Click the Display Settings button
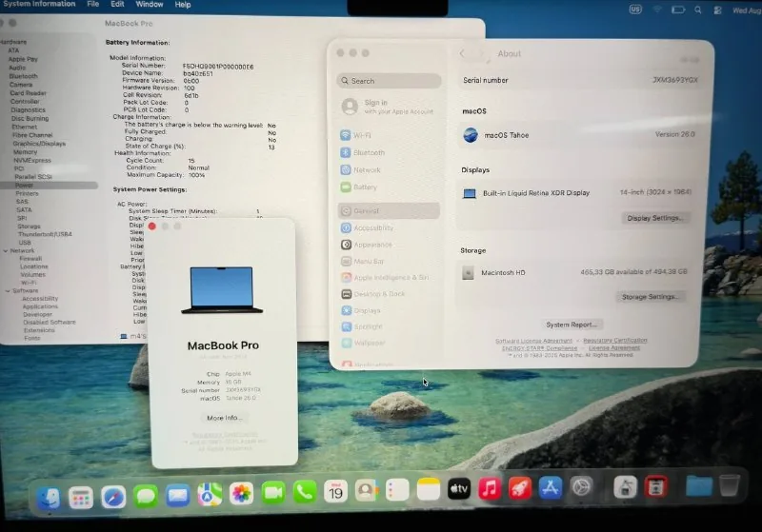 [655, 218]
